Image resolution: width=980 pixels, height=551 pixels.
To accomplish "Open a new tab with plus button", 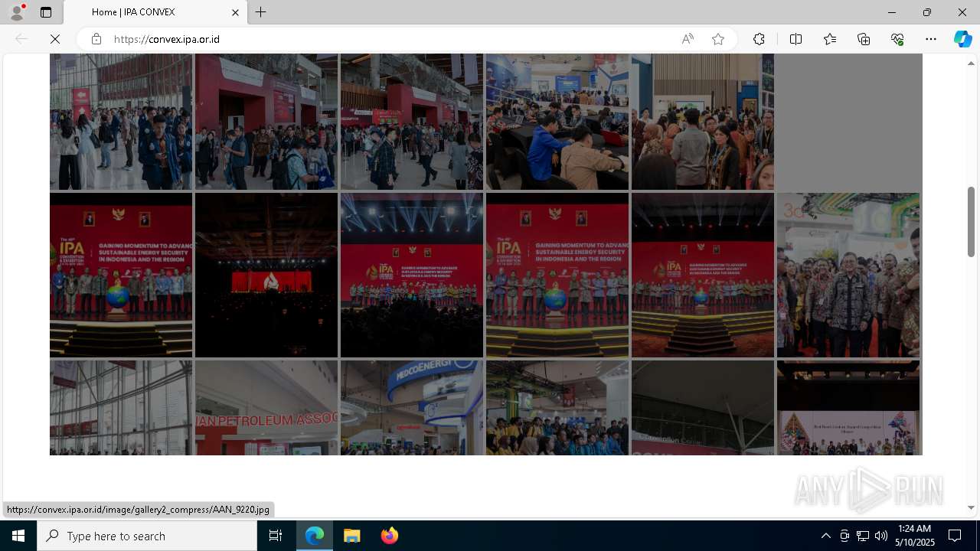I will 261,12.
